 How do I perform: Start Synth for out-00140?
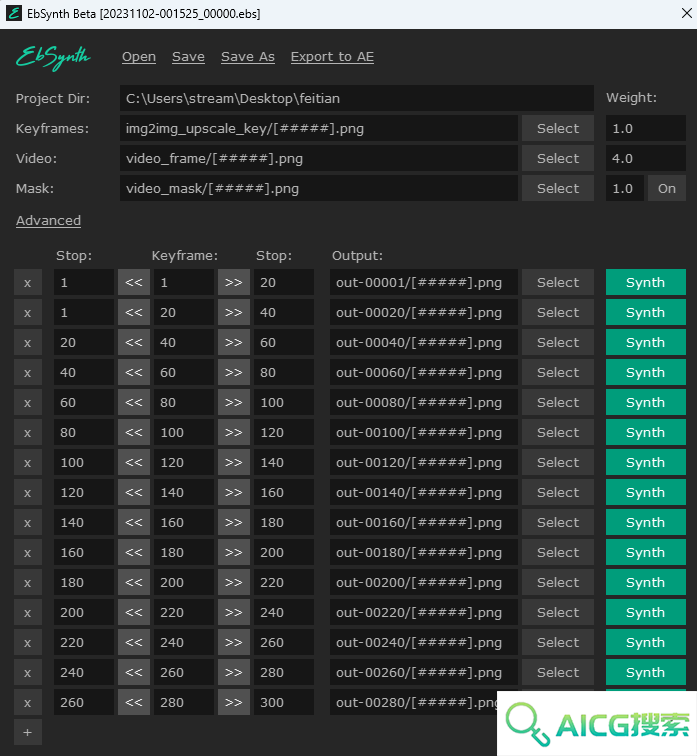tap(645, 492)
